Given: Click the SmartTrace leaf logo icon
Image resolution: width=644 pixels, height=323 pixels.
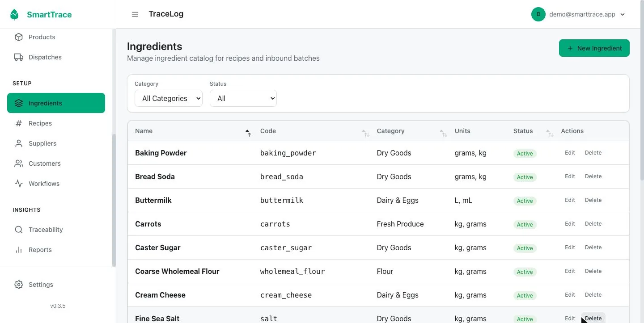Looking at the screenshot, I should click(x=14, y=14).
